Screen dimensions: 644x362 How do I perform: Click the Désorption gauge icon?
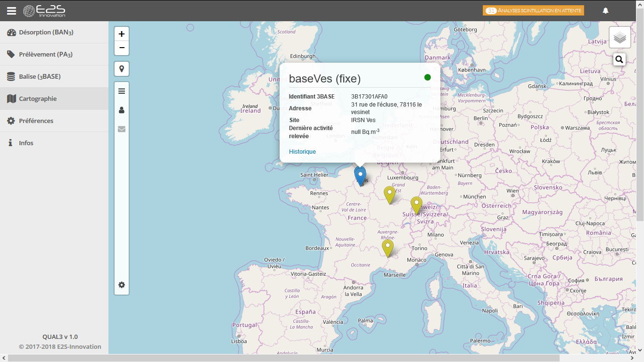point(11,33)
